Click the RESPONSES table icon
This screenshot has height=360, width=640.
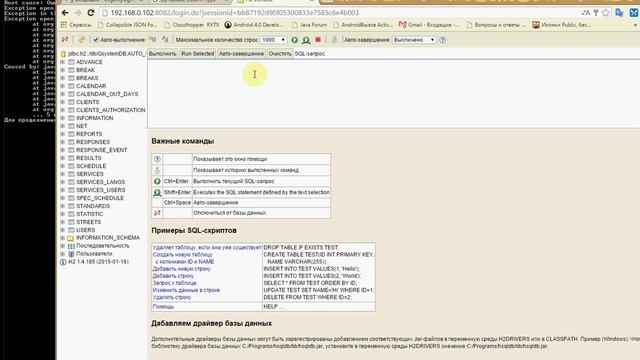pos(71,142)
